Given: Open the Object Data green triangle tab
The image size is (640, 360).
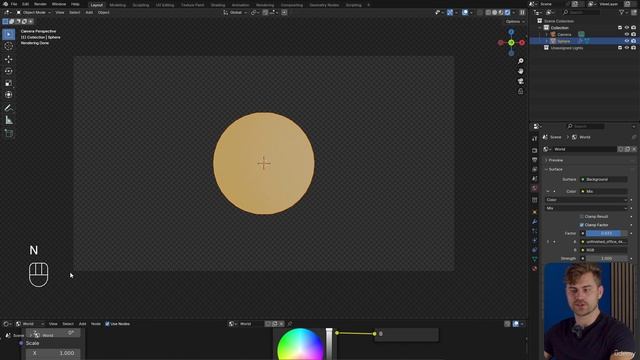Looking at the screenshot, I should [x=535, y=259].
